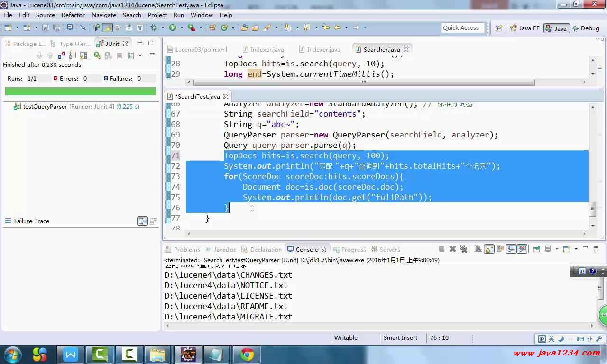Switch to the Type Hierarchy tab
This screenshot has height=364, width=607.
(x=71, y=44)
